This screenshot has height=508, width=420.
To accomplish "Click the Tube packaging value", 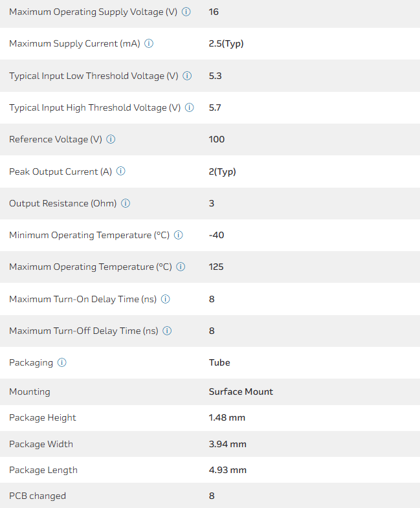I will [x=219, y=362].
